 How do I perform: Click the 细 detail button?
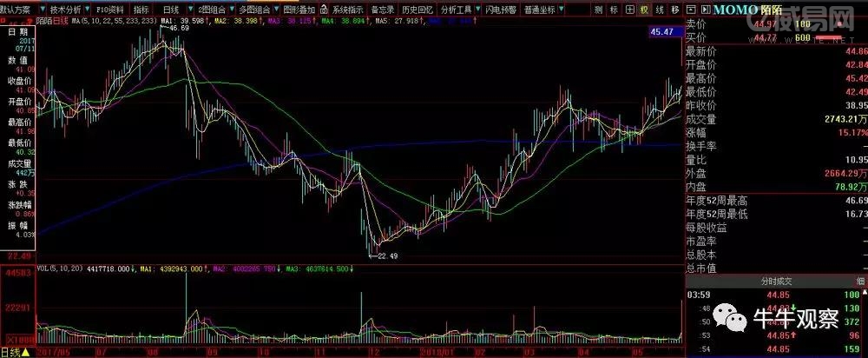coord(861,282)
